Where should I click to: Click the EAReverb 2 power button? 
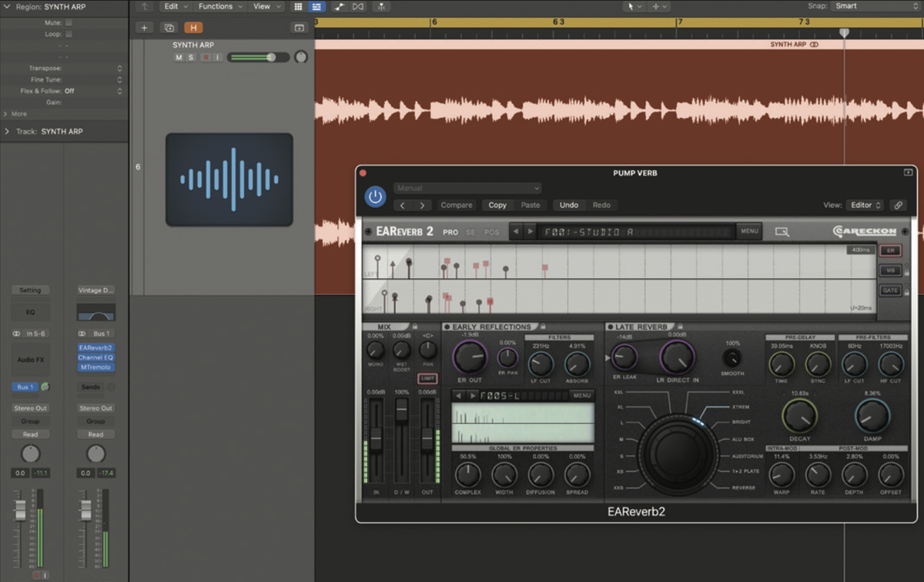click(x=374, y=197)
